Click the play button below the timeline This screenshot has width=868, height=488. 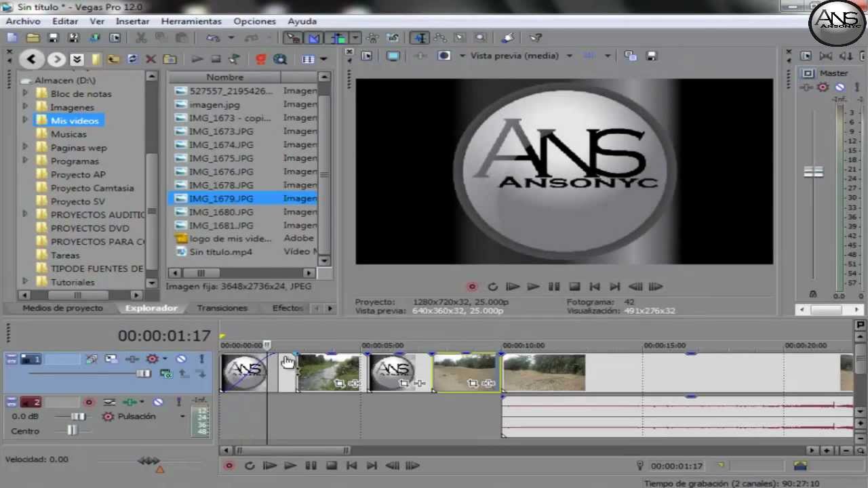pyautogui.click(x=290, y=466)
